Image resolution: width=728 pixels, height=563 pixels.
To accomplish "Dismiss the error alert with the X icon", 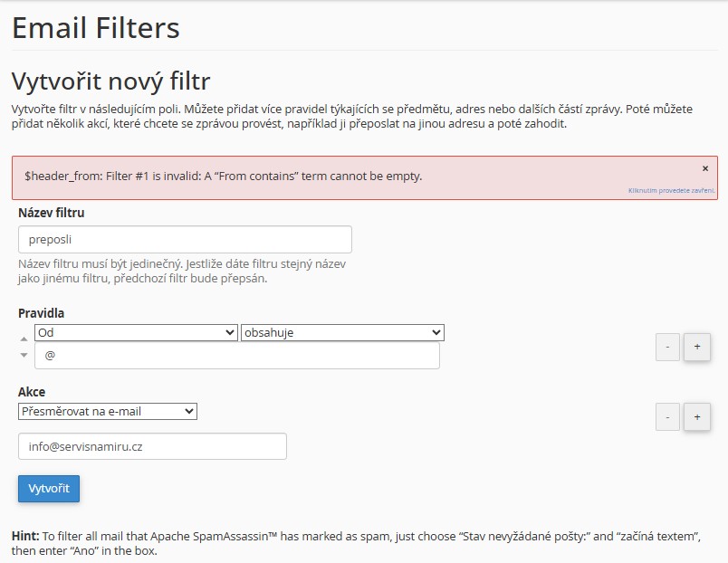I will [x=705, y=168].
